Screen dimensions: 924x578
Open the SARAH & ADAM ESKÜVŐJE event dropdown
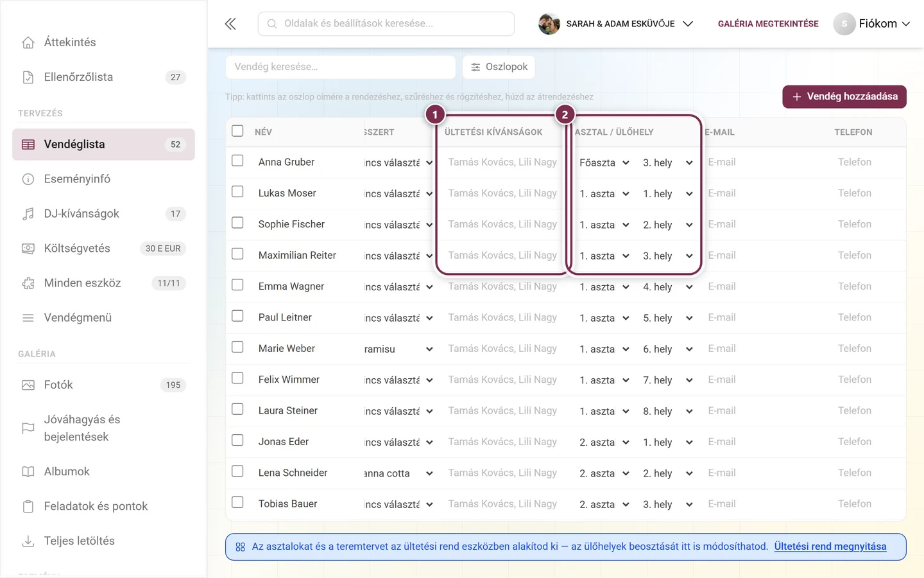click(x=616, y=24)
